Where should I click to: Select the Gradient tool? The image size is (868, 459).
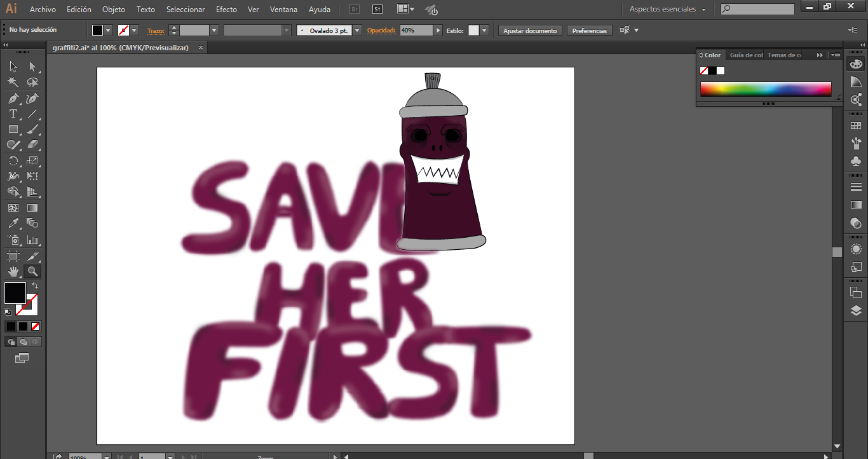click(32, 208)
